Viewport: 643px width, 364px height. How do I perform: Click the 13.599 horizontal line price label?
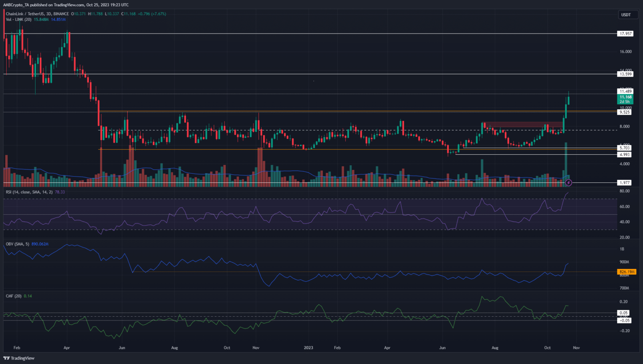[625, 74]
